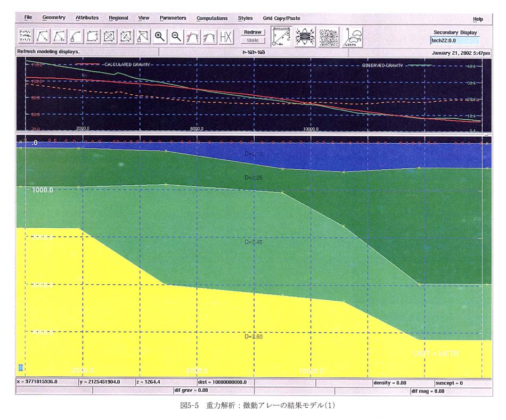The height and width of the screenshot is (420, 506).
Task: Click the Redraw button
Action: [x=252, y=32]
